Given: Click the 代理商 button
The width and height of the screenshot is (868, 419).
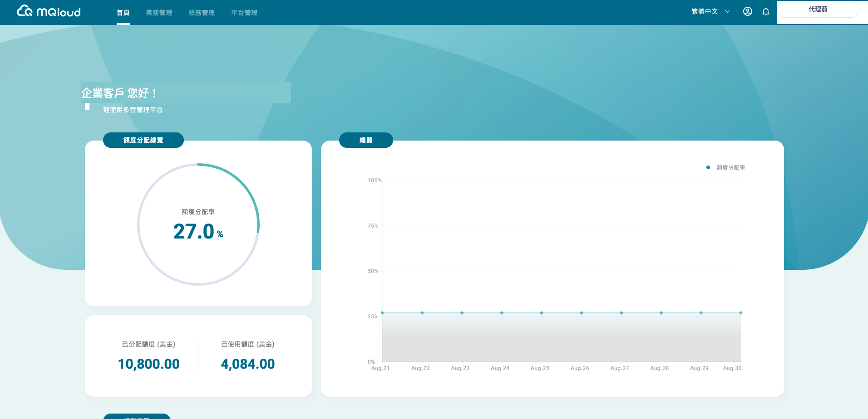Looking at the screenshot, I should (818, 10).
